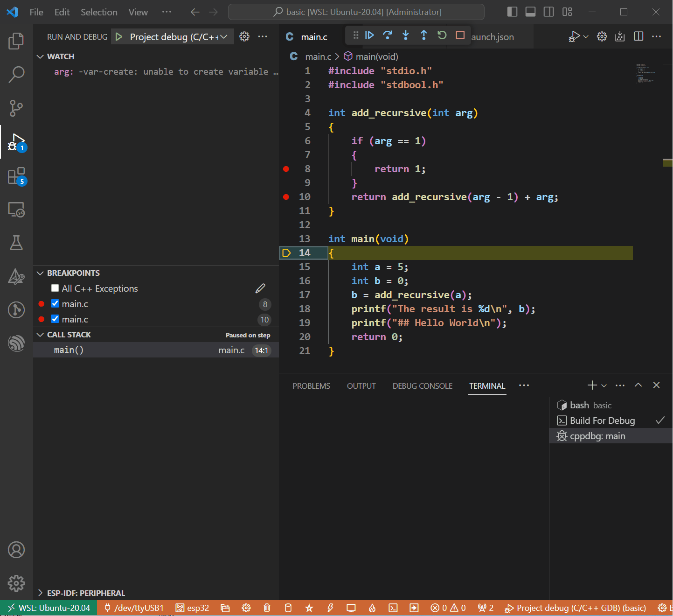673x616 pixels.
Task: Click the WSL: Ubuntu-20.04 remote indicator
Action: [49, 608]
